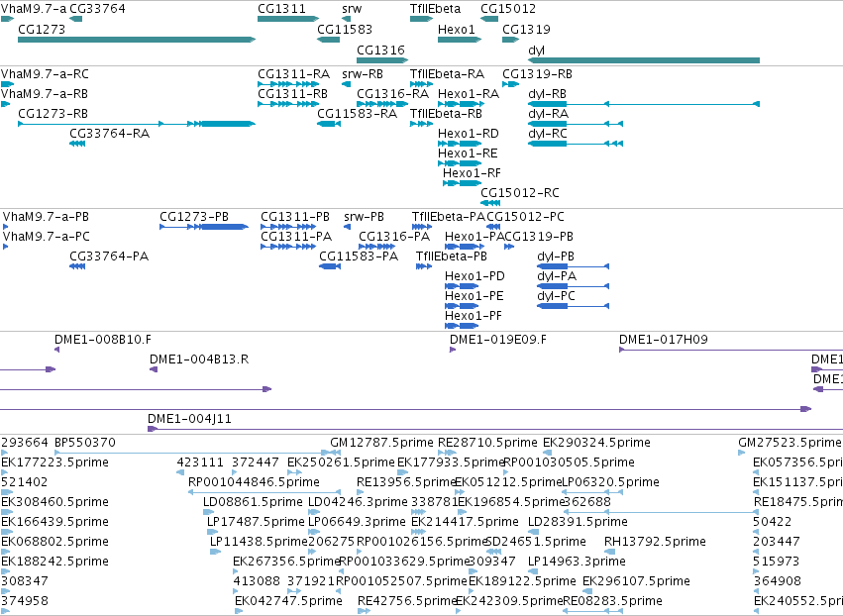The height and width of the screenshot is (616, 843).
Task: Click the dyl-RB transcript label
Action: (x=547, y=94)
